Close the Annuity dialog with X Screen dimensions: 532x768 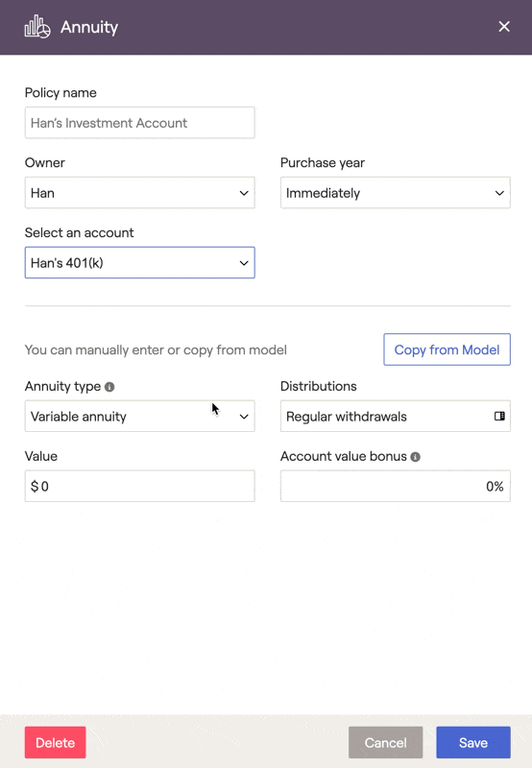[504, 27]
